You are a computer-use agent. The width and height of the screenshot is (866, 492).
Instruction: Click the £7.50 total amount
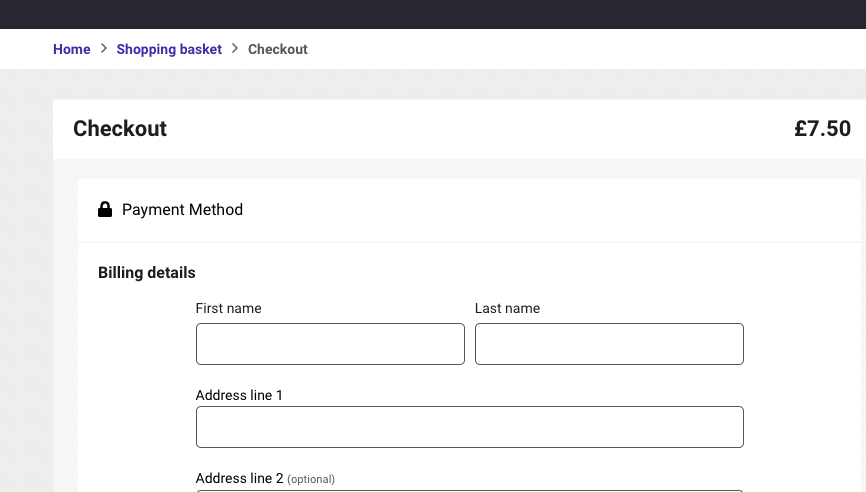[x=822, y=129]
